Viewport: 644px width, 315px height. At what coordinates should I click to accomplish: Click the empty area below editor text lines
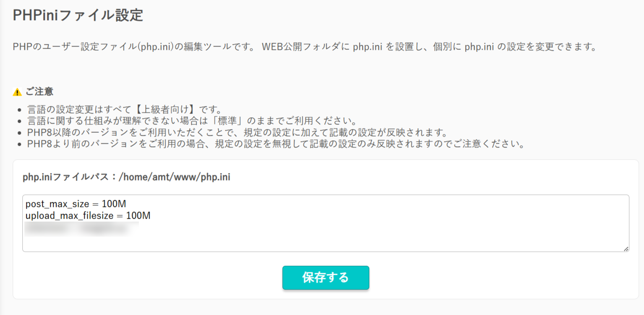[x=326, y=243]
